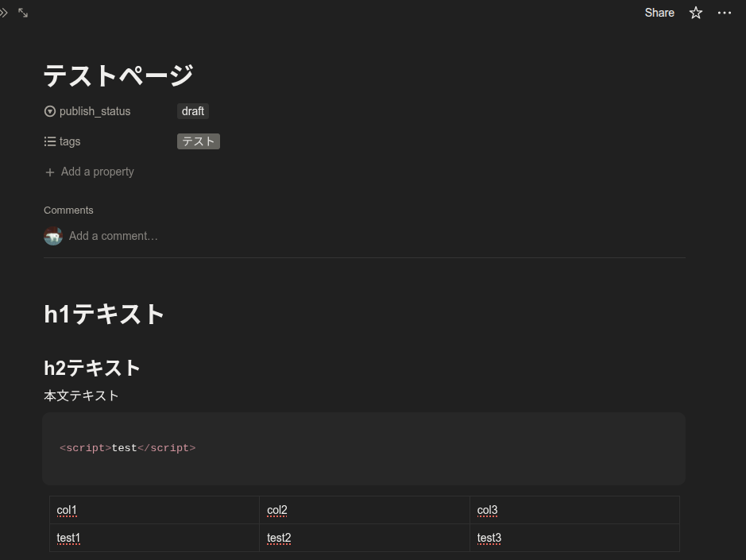Open the テスト tag selector
746x560 pixels.
coord(199,141)
